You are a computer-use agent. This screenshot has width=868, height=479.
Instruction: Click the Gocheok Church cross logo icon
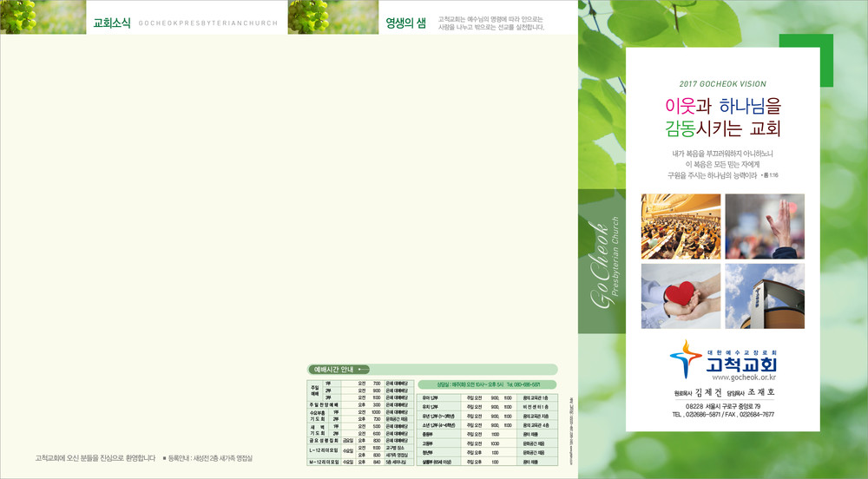(687, 358)
